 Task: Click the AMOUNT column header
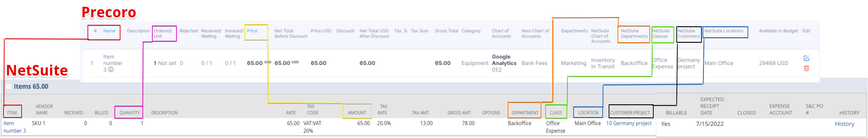coord(357,113)
